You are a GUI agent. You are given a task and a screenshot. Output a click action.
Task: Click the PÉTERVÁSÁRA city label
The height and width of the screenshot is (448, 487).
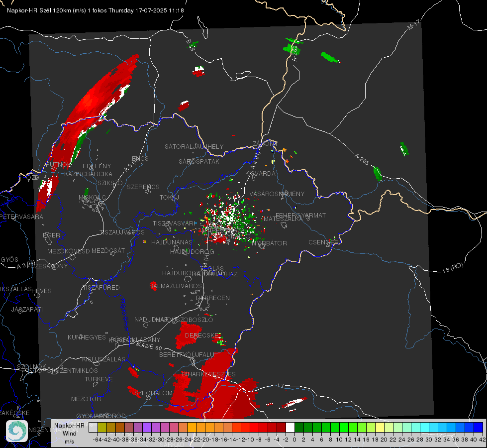click(22, 217)
